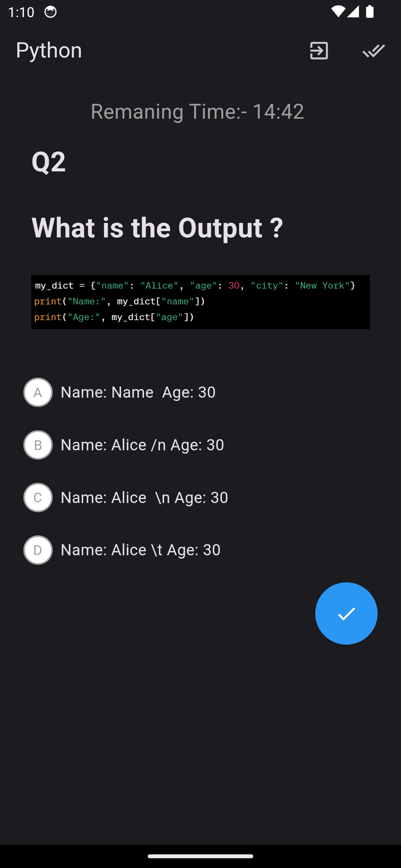This screenshot has width=401, height=868.
Task: Select radio option B
Action: (x=38, y=445)
